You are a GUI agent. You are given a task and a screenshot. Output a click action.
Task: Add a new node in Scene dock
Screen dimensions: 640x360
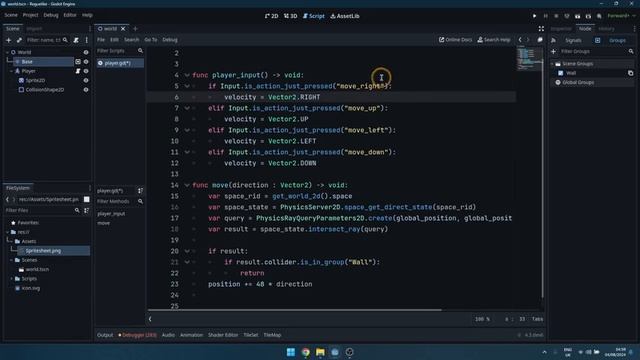click(9, 40)
